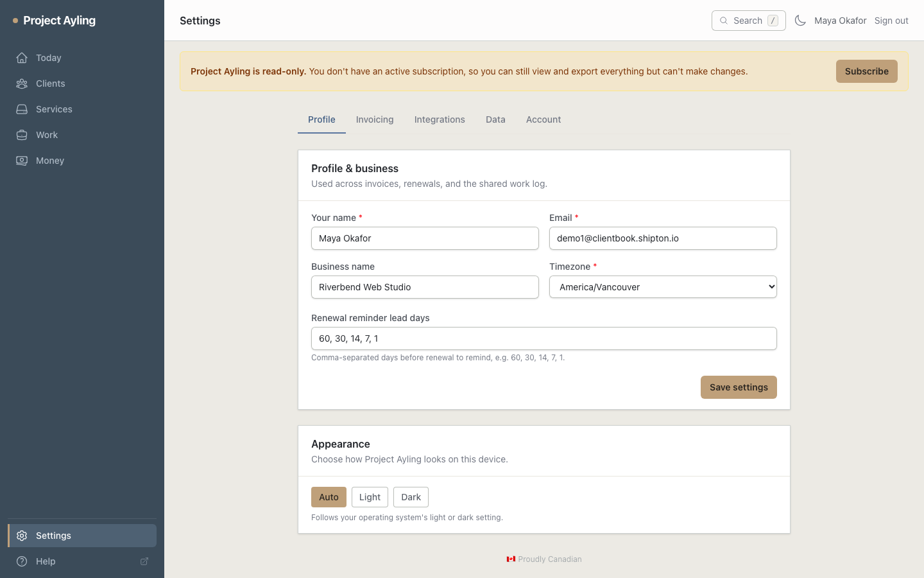Screen dimensions: 924x578
Task: Click the Work briefcase icon in sidebar
Action: 22,135
